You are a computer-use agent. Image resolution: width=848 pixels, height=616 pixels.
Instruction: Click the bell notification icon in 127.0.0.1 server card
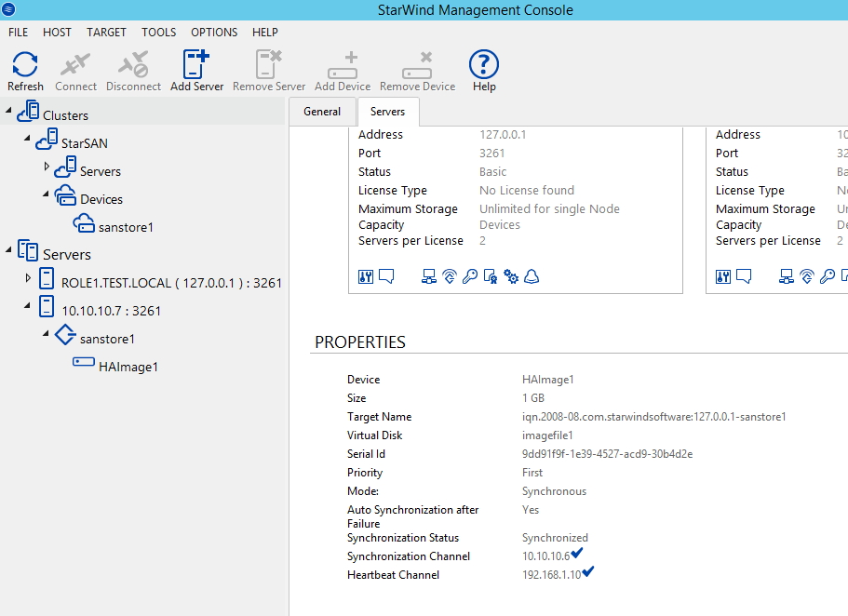[x=532, y=277]
